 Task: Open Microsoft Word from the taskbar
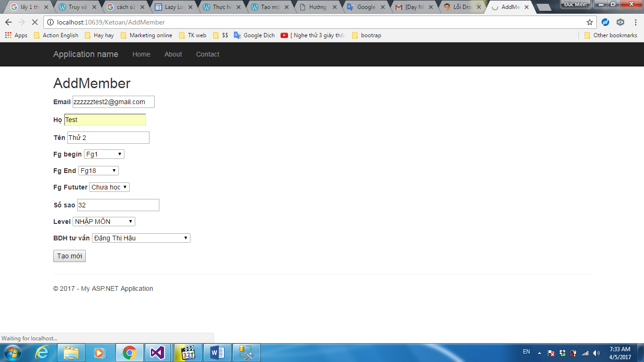pyautogui.click(x=217, y=353)
